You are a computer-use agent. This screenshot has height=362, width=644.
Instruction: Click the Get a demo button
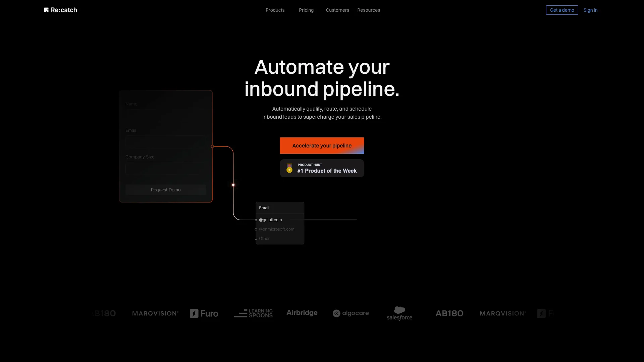[562, 10]
